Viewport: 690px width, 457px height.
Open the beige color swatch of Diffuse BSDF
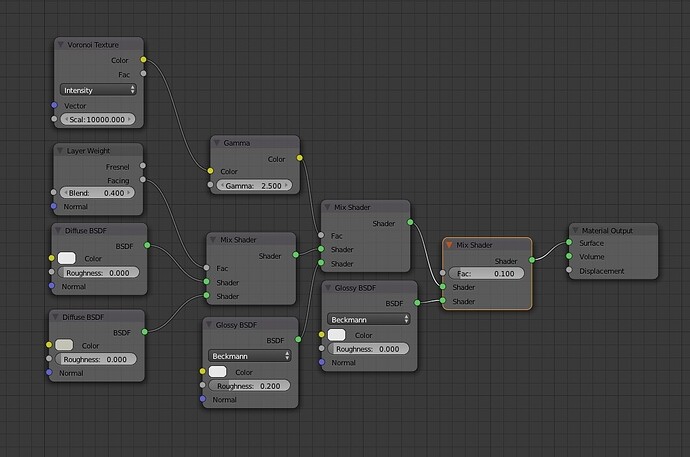[x=64, y=344]
